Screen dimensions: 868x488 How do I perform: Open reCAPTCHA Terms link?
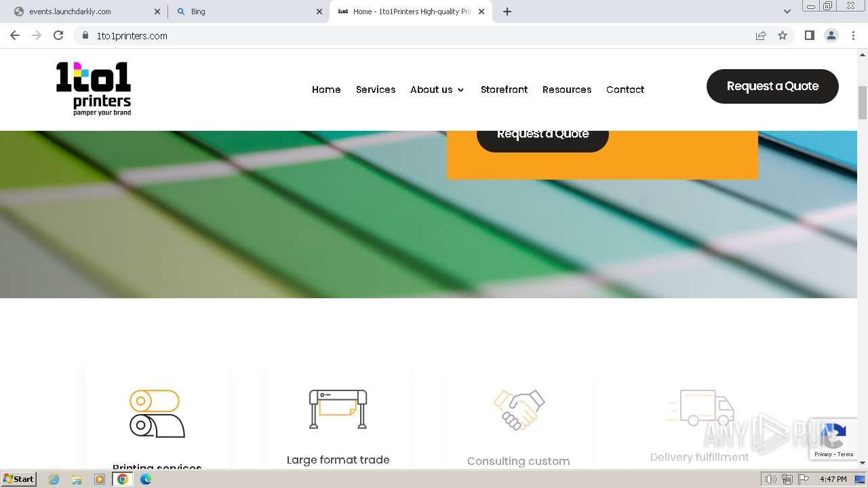point(845,454)
